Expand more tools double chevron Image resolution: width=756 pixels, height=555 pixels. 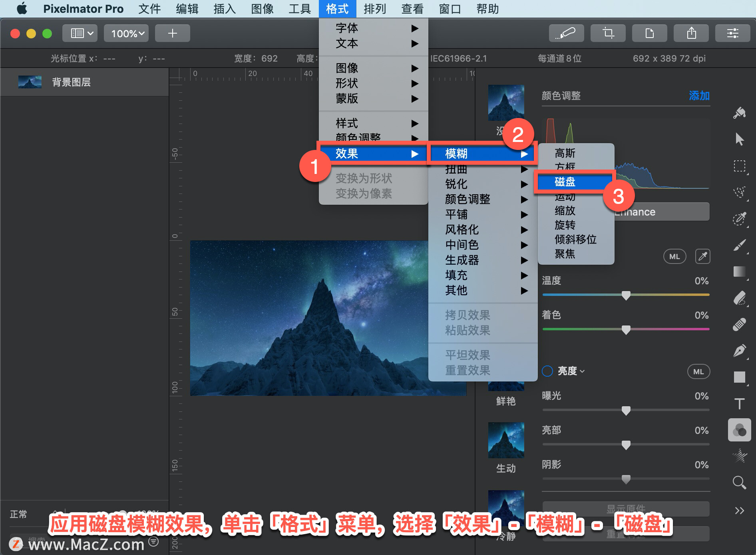(740, 511)
